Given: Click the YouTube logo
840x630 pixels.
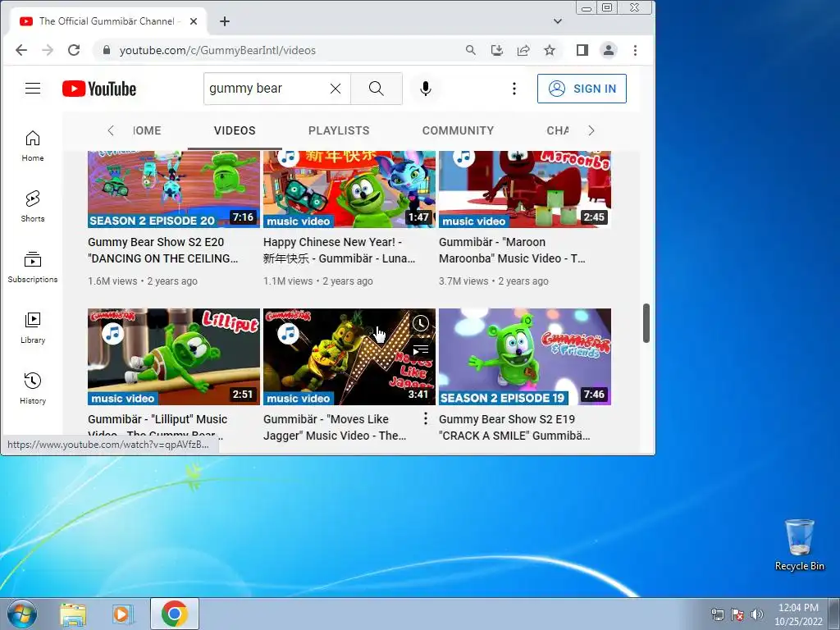Looking at the screenshot, I should (x=99, y=89).
